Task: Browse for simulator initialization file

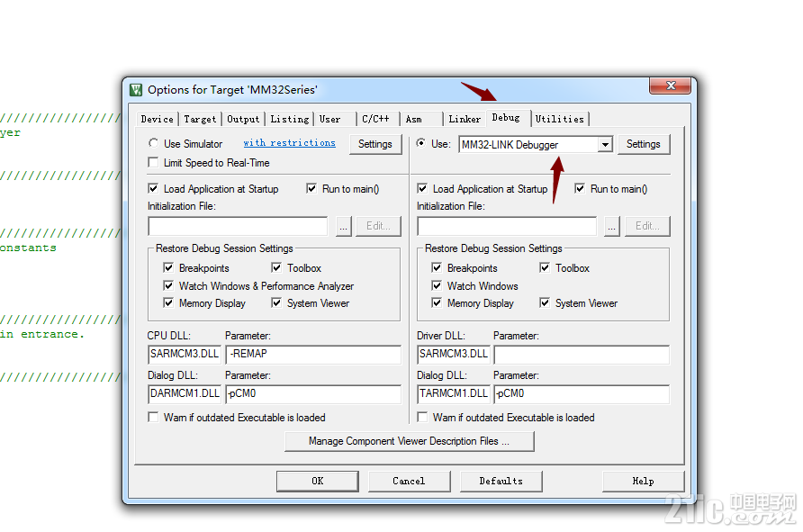Action: [x=344, y=226]
